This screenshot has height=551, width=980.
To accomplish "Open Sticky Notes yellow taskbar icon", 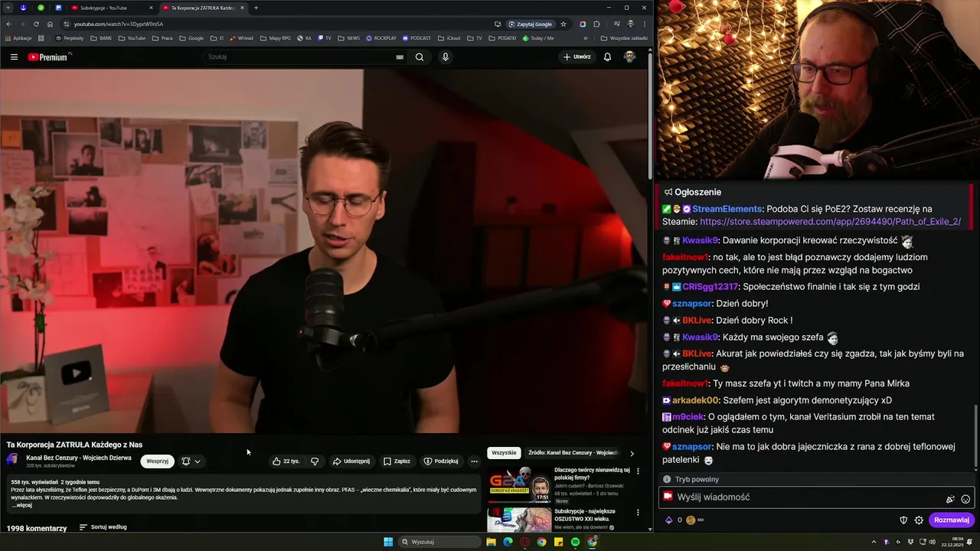I will click(558, 542).
